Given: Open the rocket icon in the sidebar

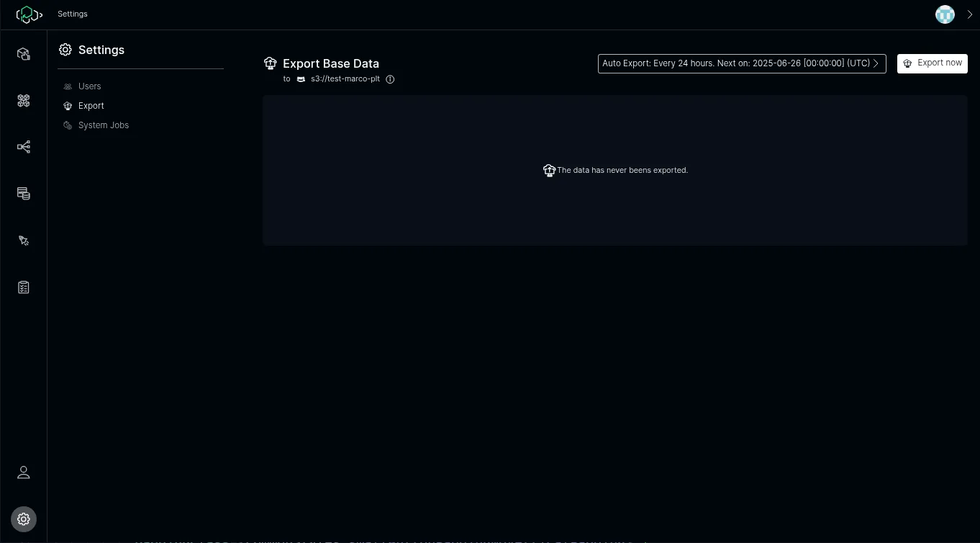Looking at the screenshot, I should click(24, 241).
